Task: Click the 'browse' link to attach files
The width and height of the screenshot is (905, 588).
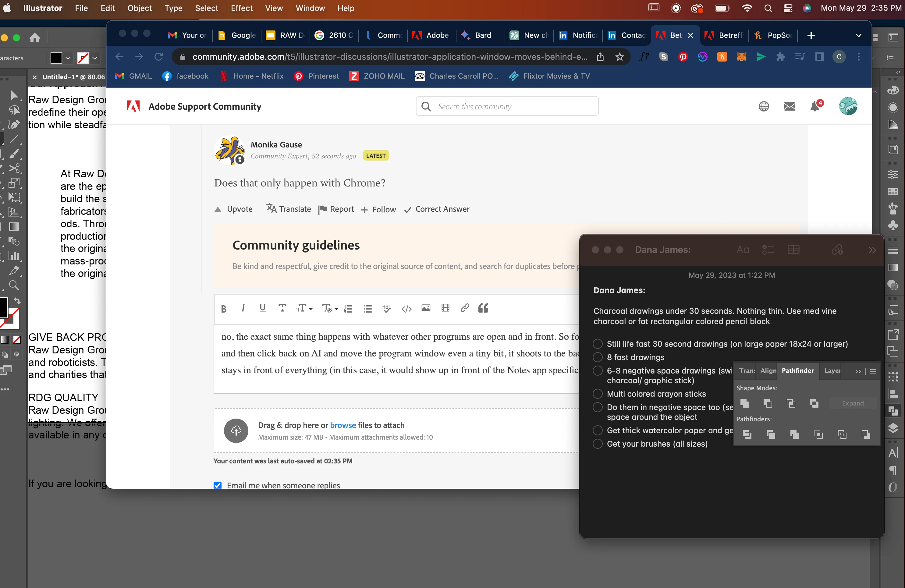Action: [342, 425]
